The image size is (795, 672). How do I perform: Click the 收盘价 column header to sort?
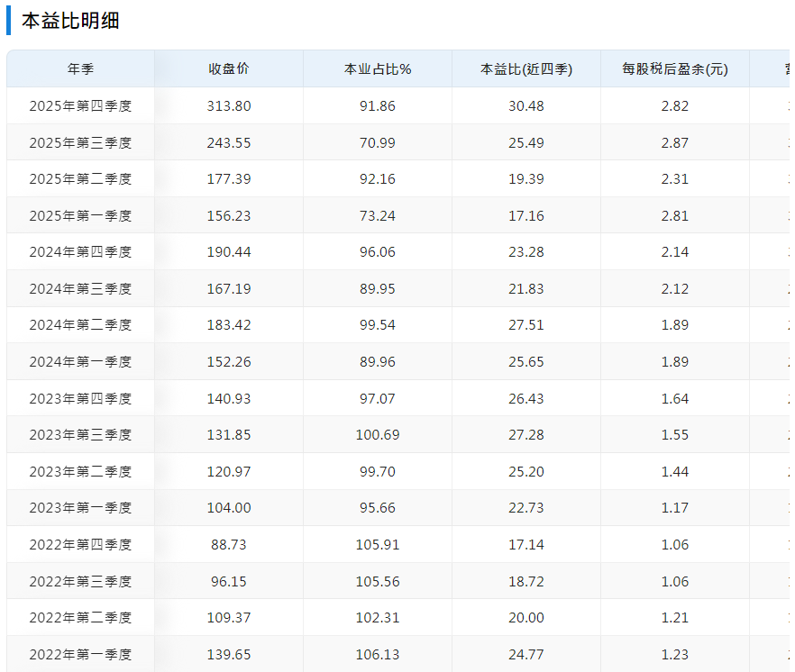pyautogui.click(x=229, y=68)
